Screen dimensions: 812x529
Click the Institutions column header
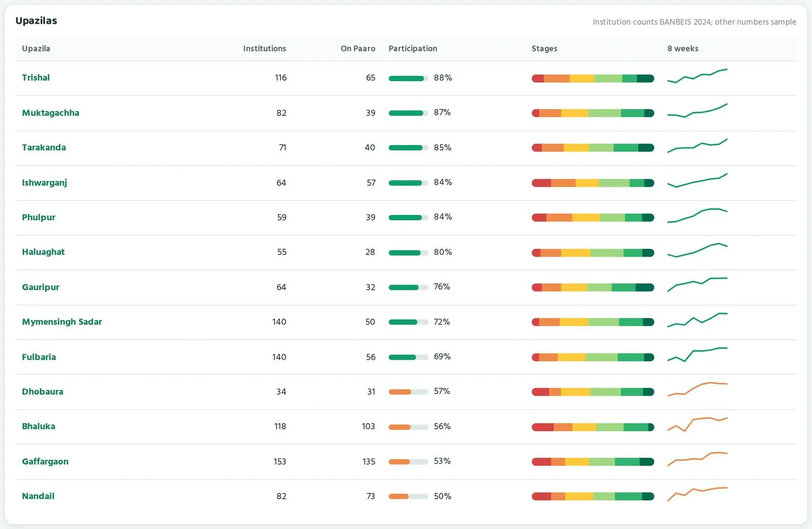tap(265, 49)
